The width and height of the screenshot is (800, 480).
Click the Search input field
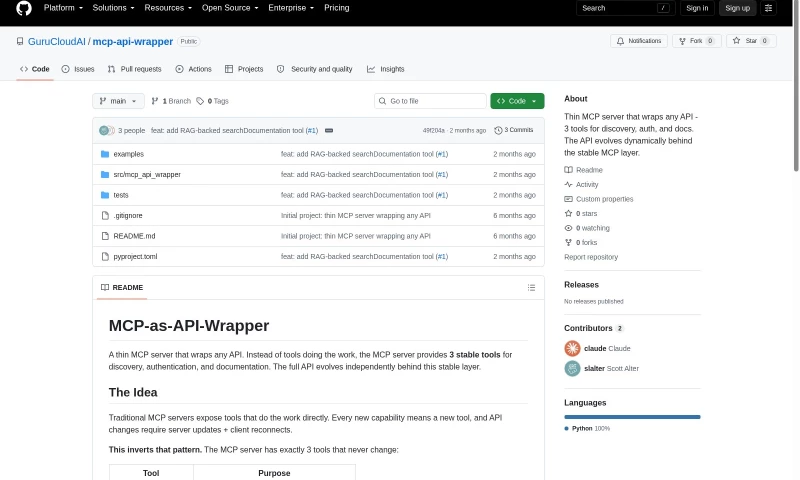[626, 8]
